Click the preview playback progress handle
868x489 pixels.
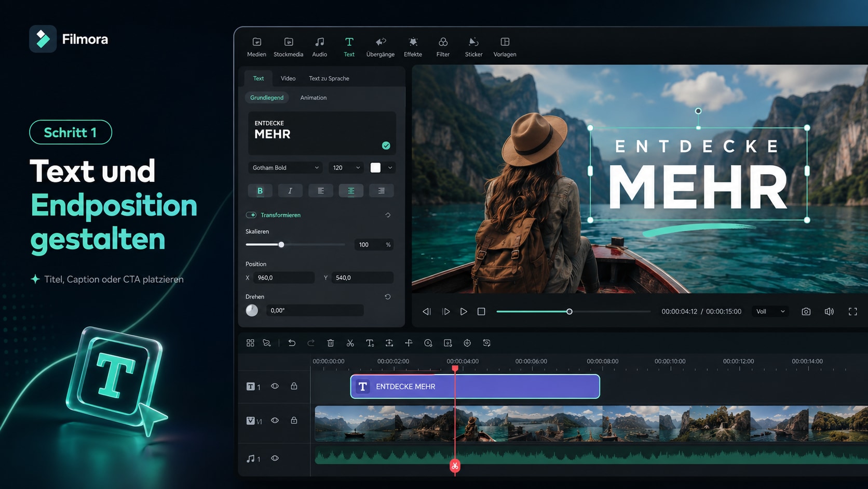coord(569,312)
